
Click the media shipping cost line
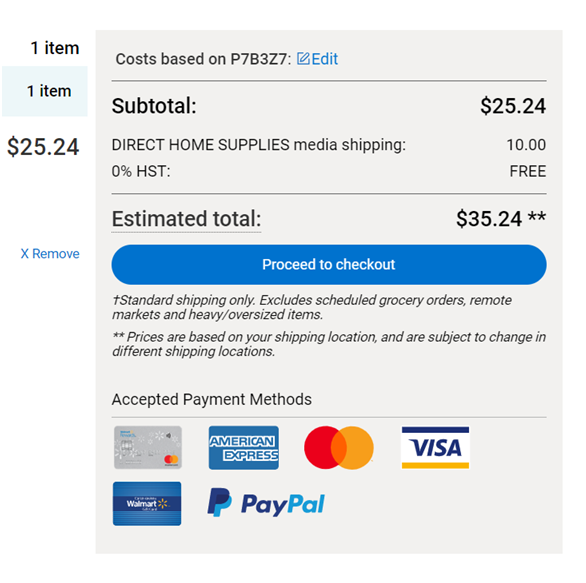[329, 145]
